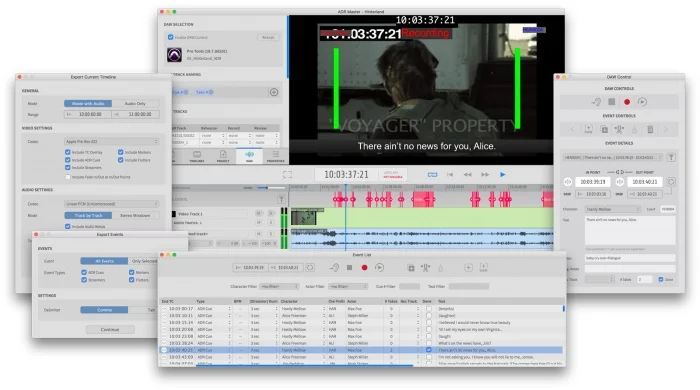
Task: Open audio Codec dropdown showing Linear PCM
Action: 112,204
